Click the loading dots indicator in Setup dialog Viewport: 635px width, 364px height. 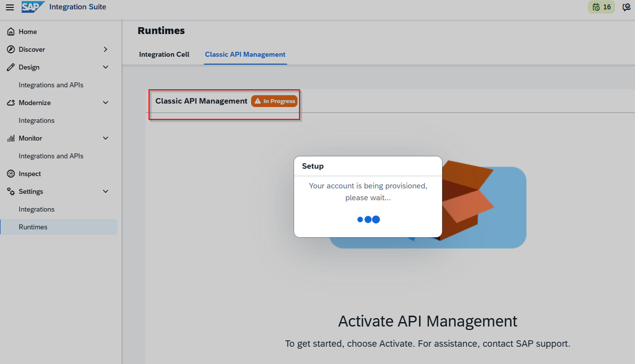368,219
